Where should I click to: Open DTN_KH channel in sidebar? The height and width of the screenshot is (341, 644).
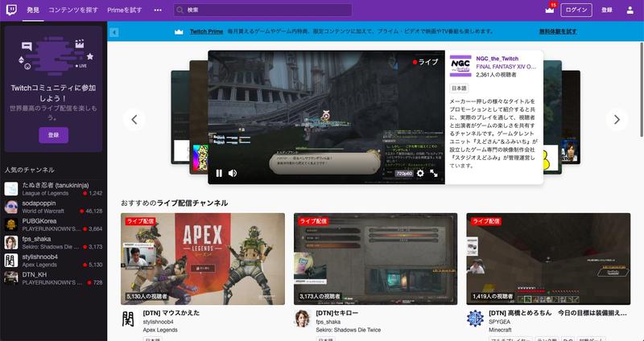click(x=53, y=278)
